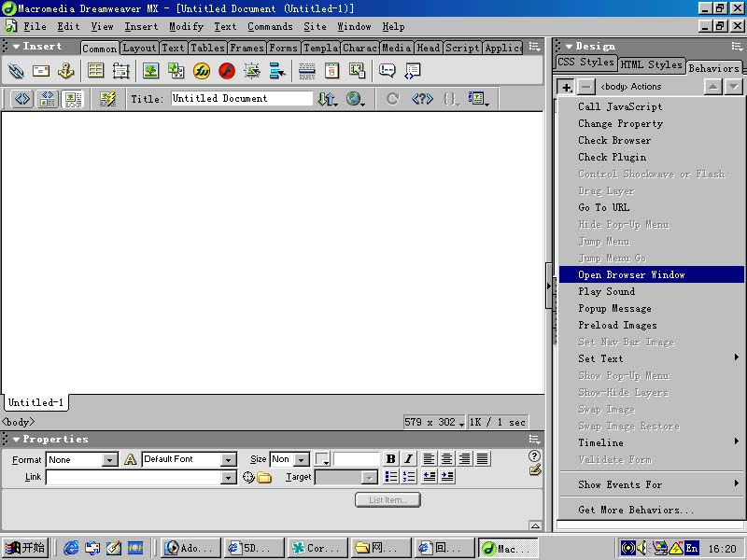
Task: Choose Popup Message action
Action: pos(651,309)
